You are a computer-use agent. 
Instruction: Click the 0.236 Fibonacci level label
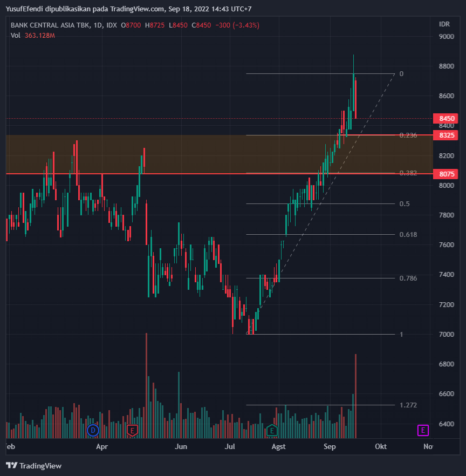pyautogui.click(x=408, y=135)
